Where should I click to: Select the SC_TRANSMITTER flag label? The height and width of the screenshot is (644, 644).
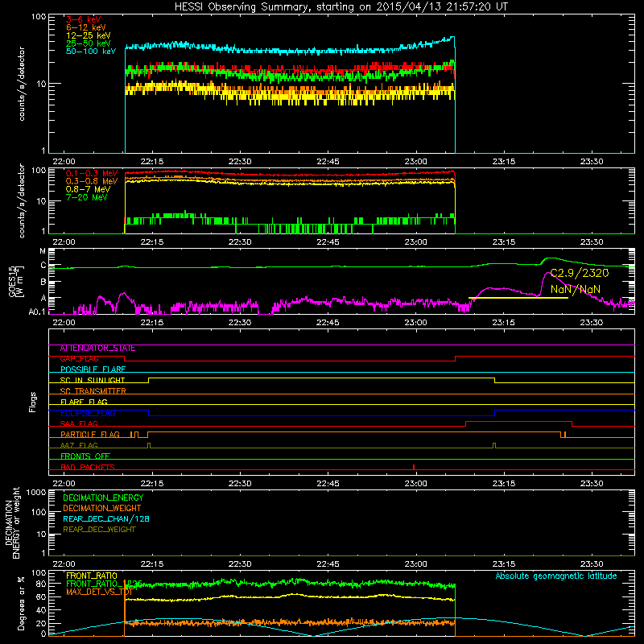tap(93, 391)
